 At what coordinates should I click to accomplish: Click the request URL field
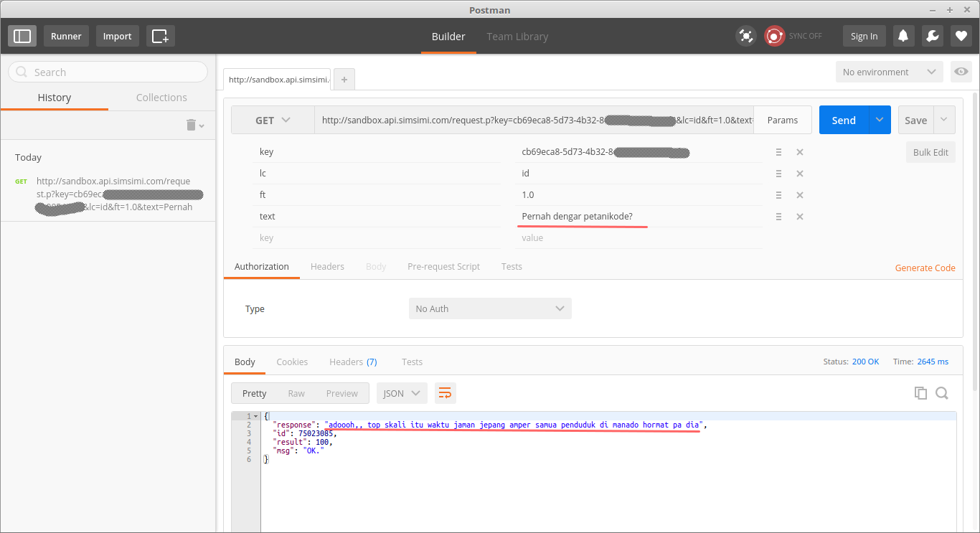[534, 121]
